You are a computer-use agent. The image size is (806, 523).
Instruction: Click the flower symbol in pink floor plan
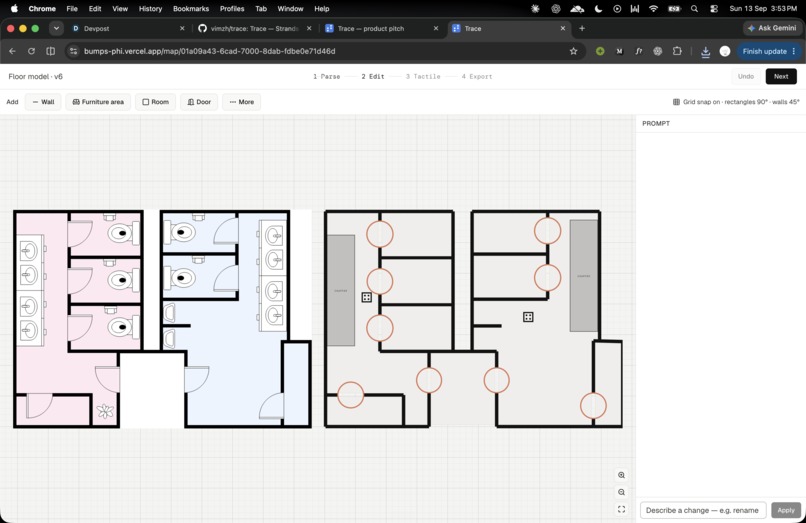(105, 411)
